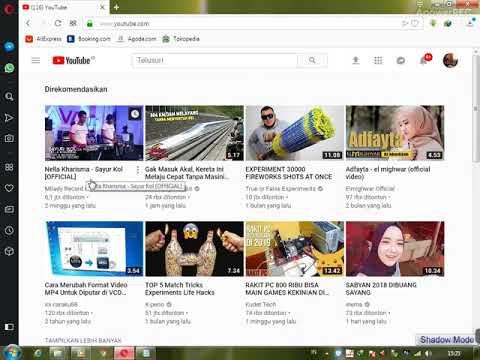Reload the YouTube page

58,23
